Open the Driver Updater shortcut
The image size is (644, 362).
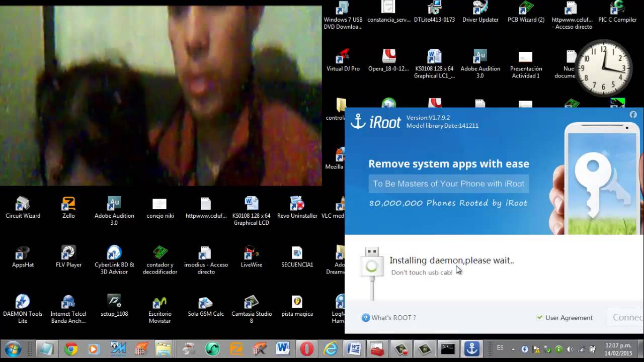480,12
